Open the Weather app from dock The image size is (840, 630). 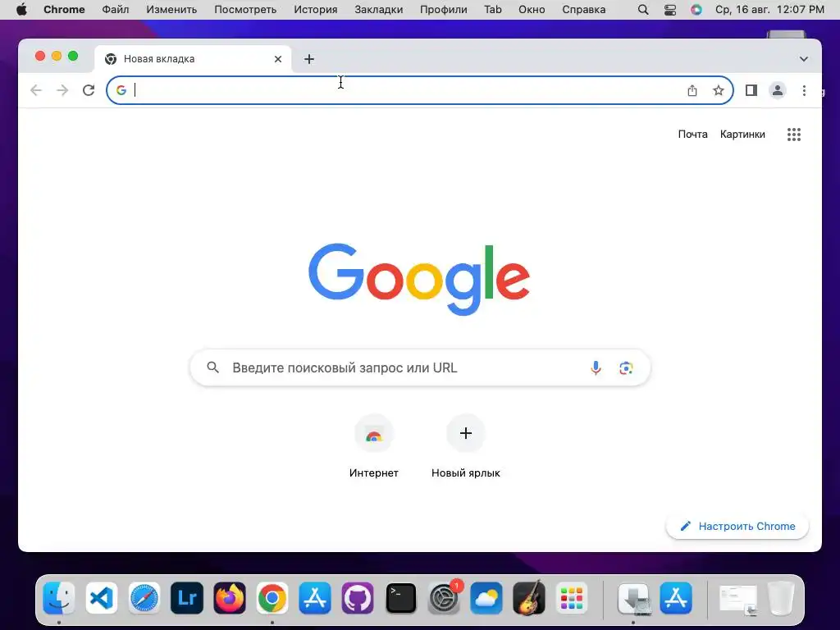486,598
